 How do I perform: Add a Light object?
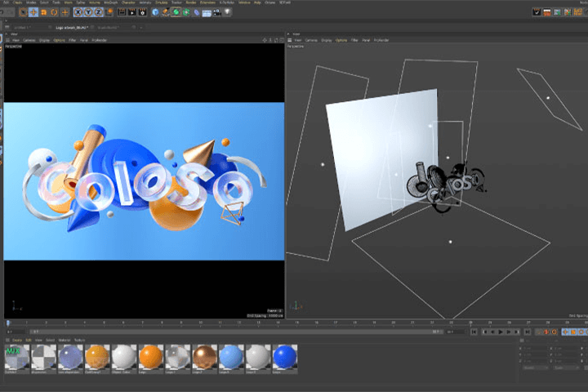[227, 12]
